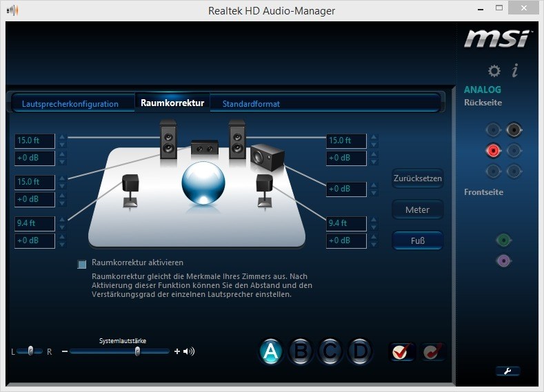The image size is (544, 392).
Task: Switch to Lautsprecherkonfiguration tab
Action: 70,103
